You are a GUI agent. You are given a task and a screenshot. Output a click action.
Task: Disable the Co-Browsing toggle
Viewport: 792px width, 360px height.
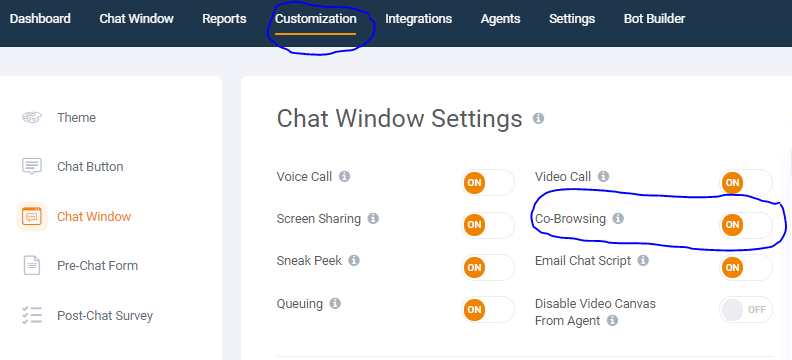[746, 225]
